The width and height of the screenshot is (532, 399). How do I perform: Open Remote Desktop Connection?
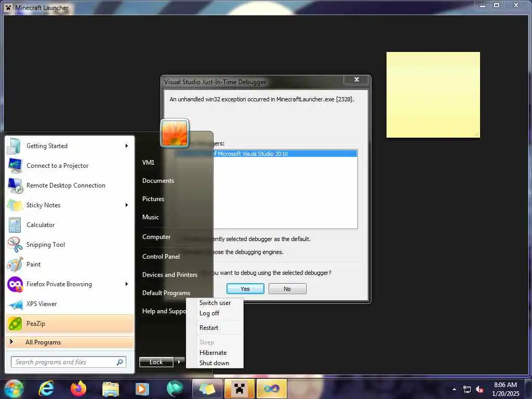[70, 185]
